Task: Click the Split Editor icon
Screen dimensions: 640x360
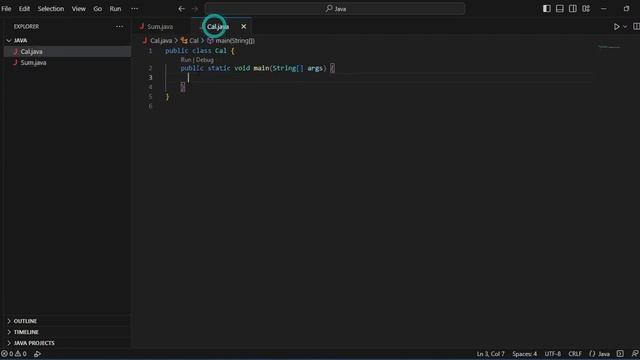Action: (636, 27)
